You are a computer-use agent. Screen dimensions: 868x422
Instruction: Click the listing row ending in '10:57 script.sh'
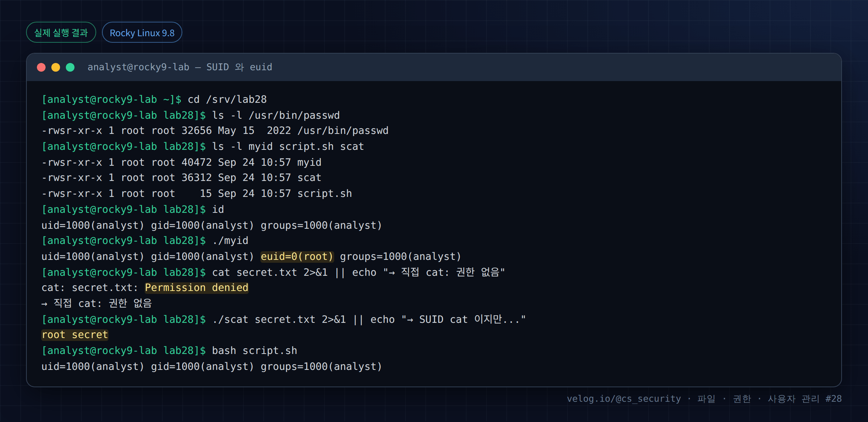coord(197,194)
